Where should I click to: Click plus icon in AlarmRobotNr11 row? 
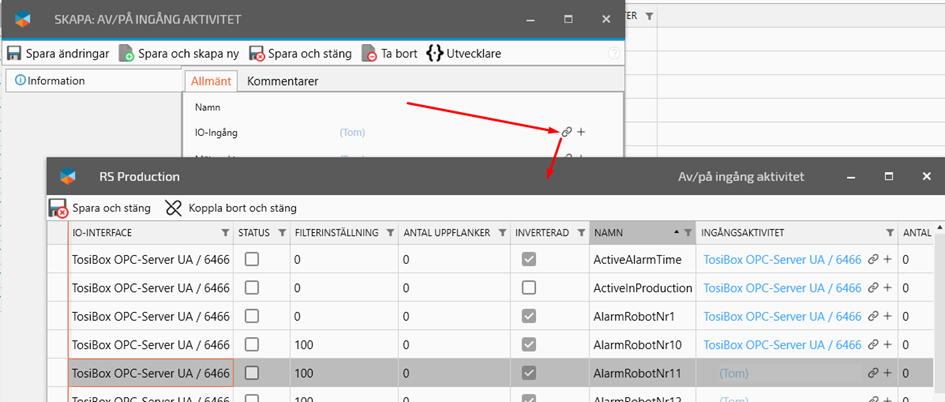pos(887,373)
